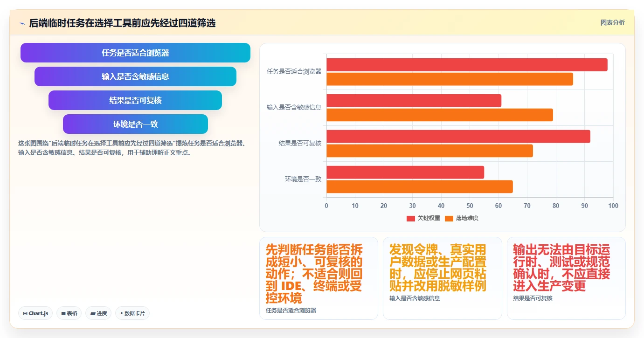This screenshot has width=644, height=338.
Task: Click the 数据卡片 tag chip
Action: pos(132,313)
